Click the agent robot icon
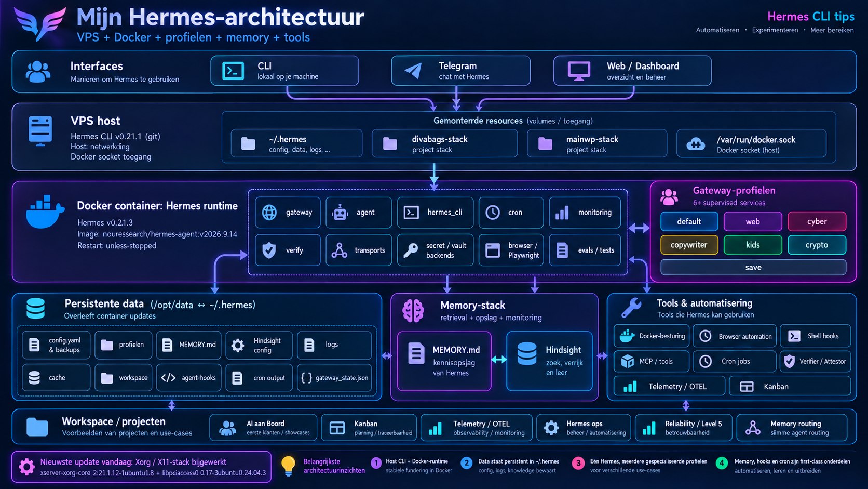The width and height of the screenshot is (868, 489). 340,213
